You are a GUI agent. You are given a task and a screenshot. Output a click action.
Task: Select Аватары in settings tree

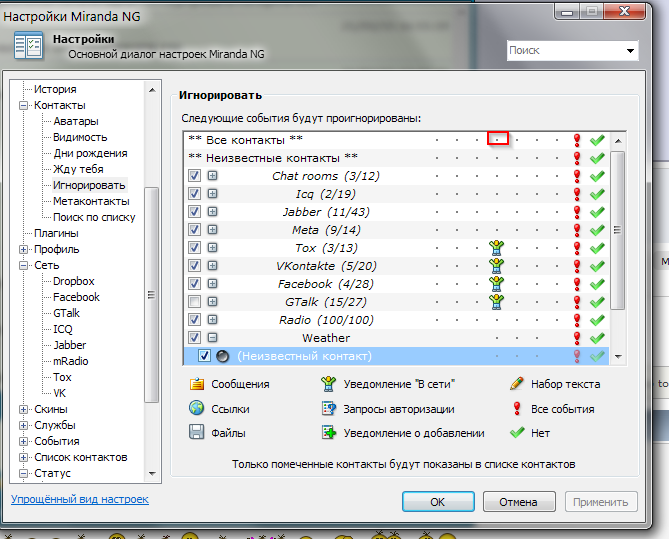pyautogui.click(x=76, y=121)
